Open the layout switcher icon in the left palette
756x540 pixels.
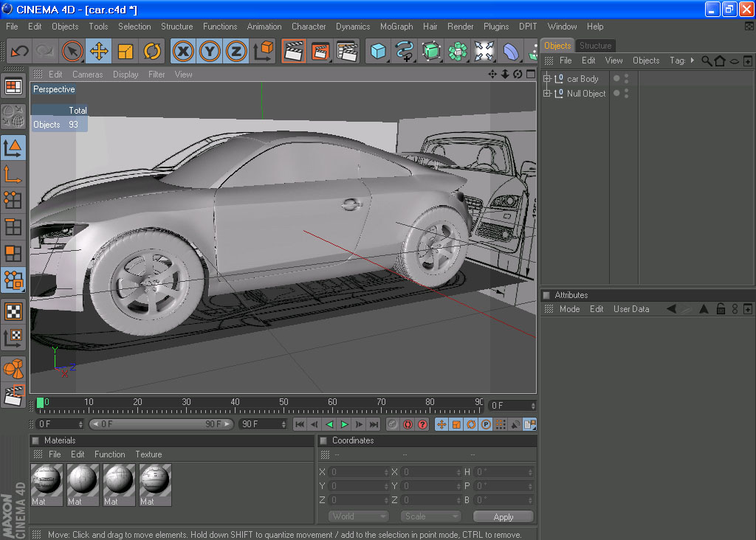click(13, 87)
